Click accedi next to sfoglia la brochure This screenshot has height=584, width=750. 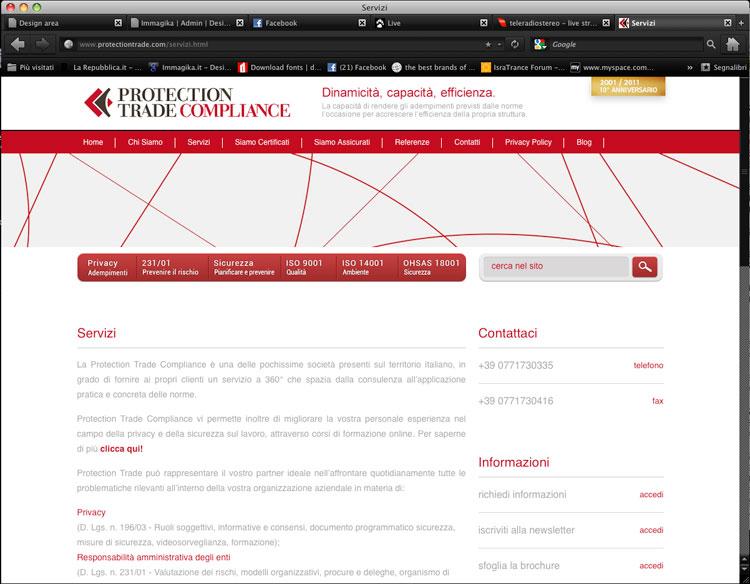pyautogui.click(x=651, y=566)
